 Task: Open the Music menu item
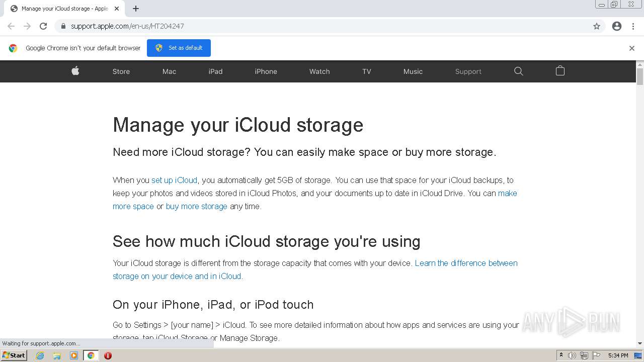(413, 71)
